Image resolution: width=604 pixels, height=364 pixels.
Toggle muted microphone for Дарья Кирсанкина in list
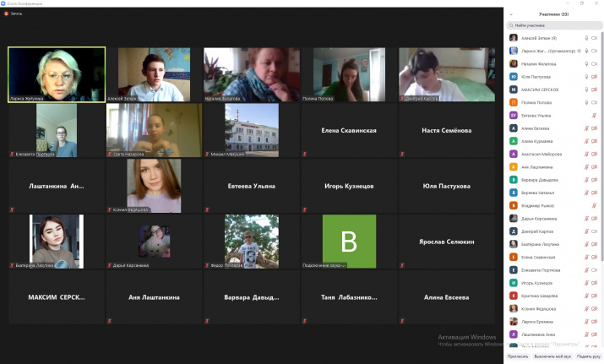586,219
